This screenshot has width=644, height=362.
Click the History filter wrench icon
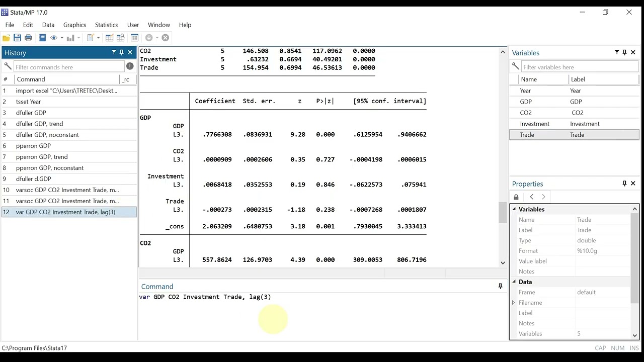pos(8,66)
